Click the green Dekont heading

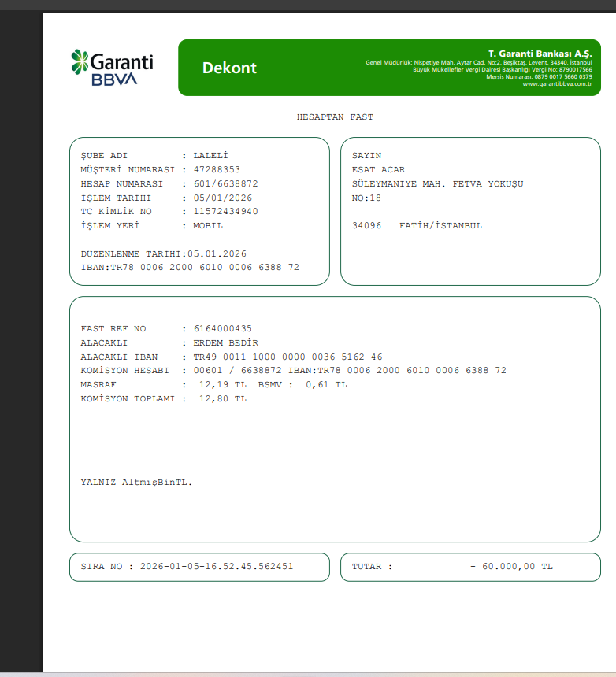point(229,68)
